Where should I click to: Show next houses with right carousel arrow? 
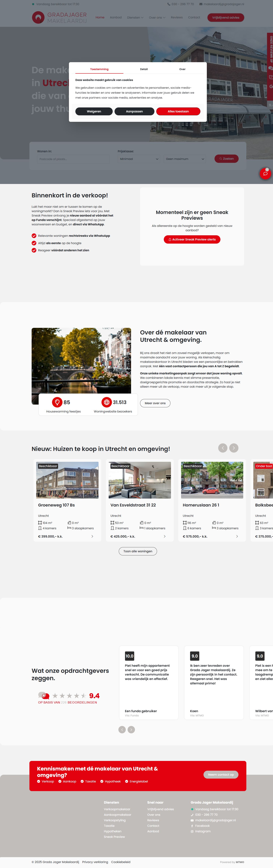(234, 448)
